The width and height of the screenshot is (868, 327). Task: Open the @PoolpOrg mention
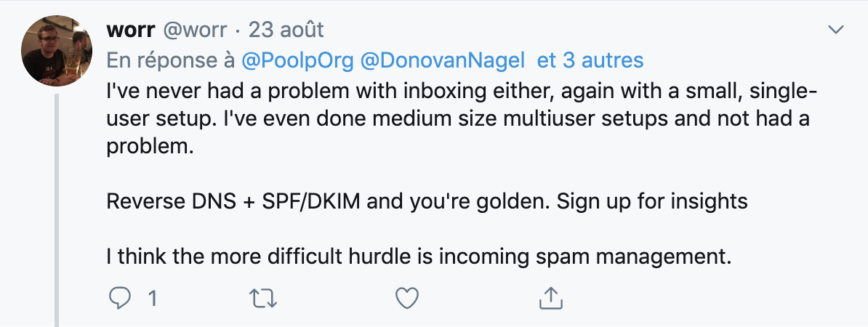tap(297, 60)
